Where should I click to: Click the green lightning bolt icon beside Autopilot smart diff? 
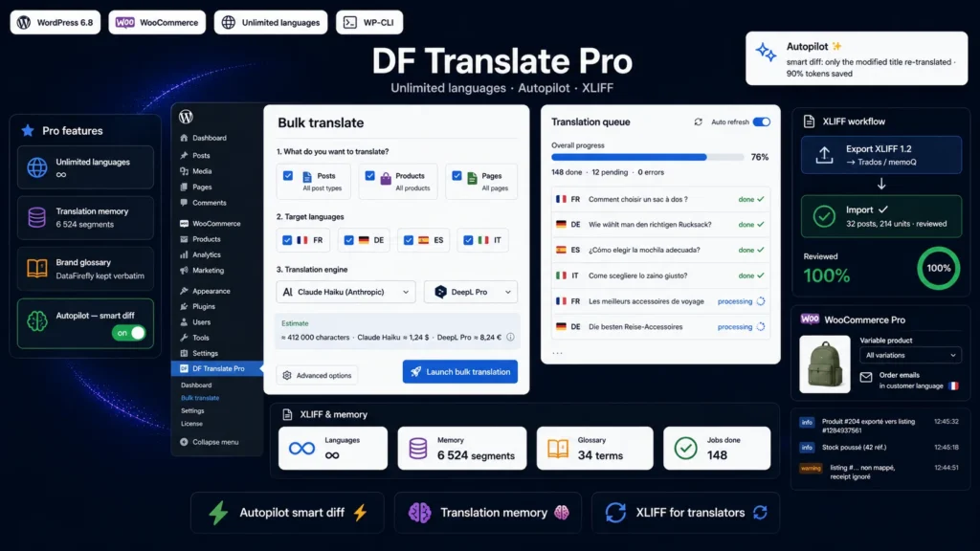click(x=219, y=513)
